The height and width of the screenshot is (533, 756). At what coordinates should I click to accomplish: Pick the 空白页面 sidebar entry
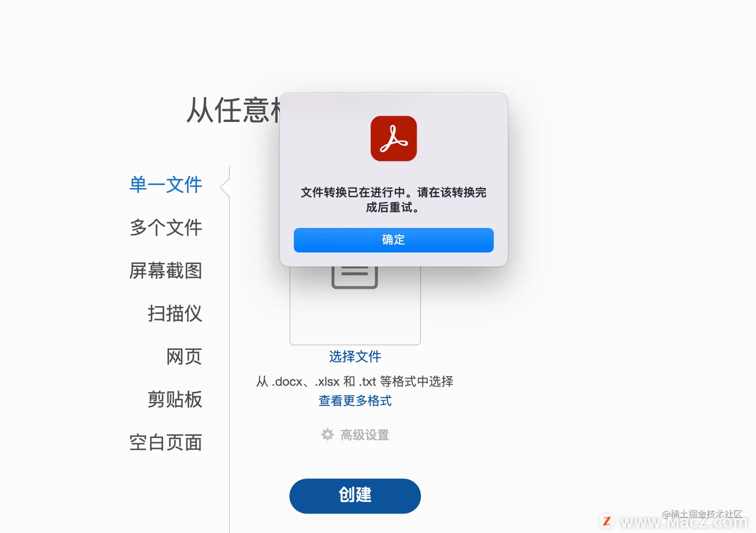[166, 442]
